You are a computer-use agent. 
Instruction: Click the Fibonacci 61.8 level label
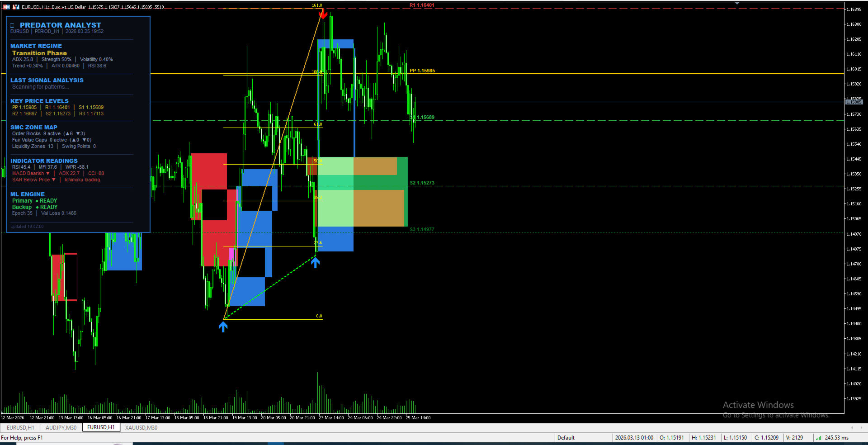(318, 124)
